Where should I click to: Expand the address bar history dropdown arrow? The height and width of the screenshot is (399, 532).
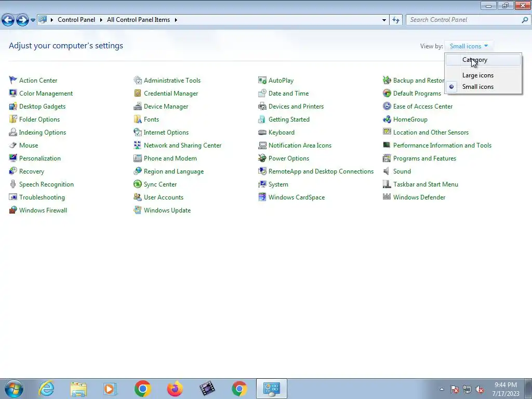(x=384, y=20)
